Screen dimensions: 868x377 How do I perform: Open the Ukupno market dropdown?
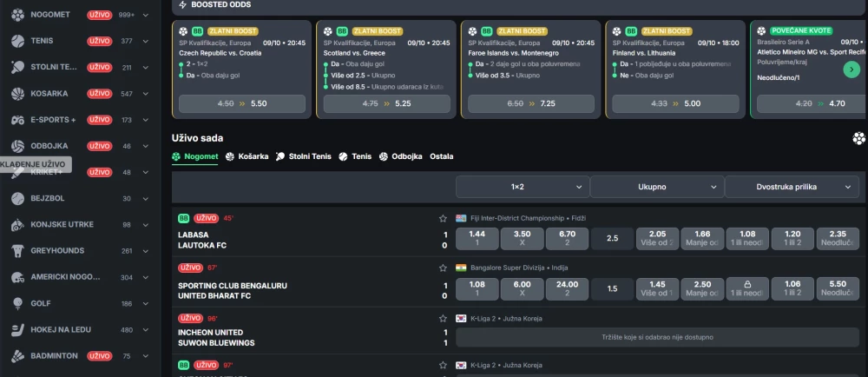(655, 187)
